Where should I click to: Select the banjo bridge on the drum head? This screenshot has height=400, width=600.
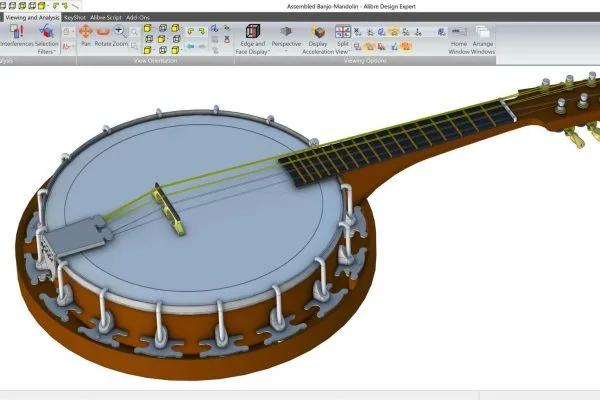[169, 209]
